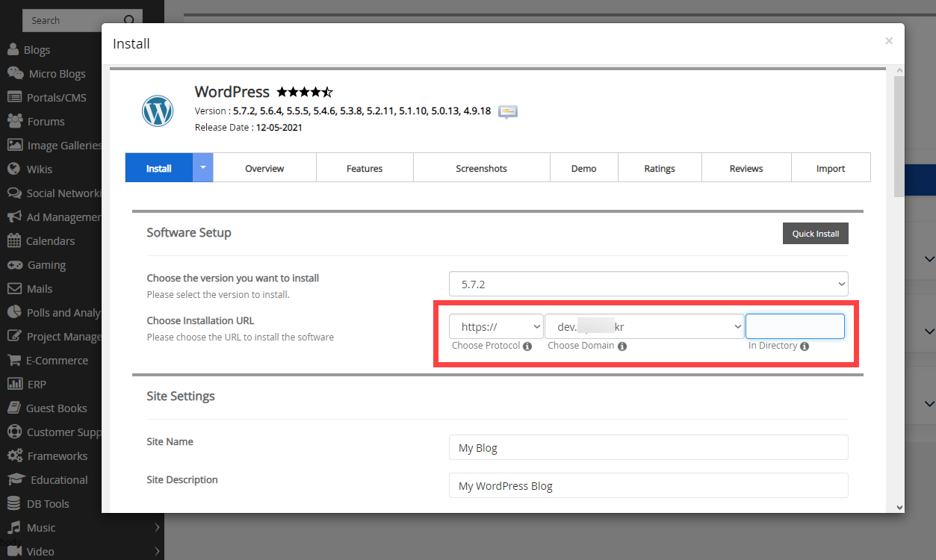Click the In Directory info icon

[x=805, y=346]
